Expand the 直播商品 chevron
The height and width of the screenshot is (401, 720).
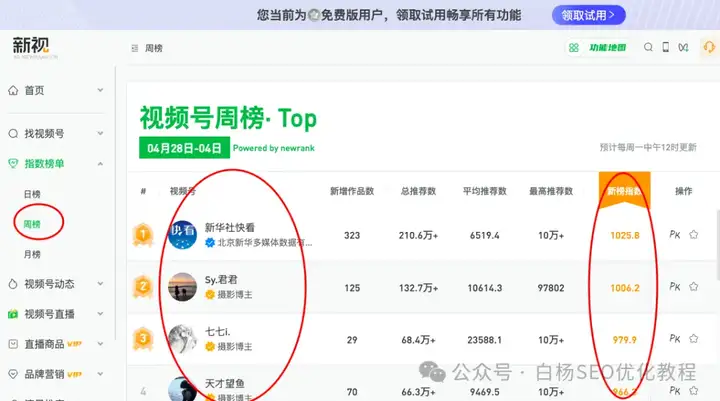tap(100, 344)
